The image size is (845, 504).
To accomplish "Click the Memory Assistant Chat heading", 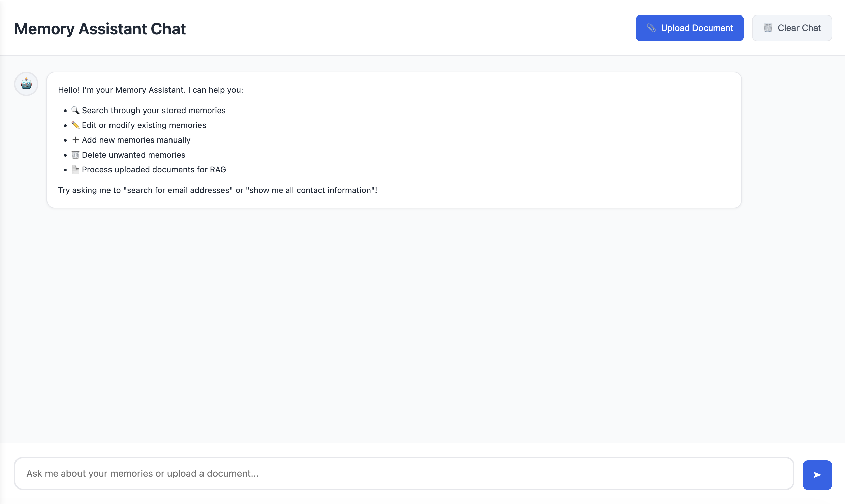I will (x=100, y=29).
